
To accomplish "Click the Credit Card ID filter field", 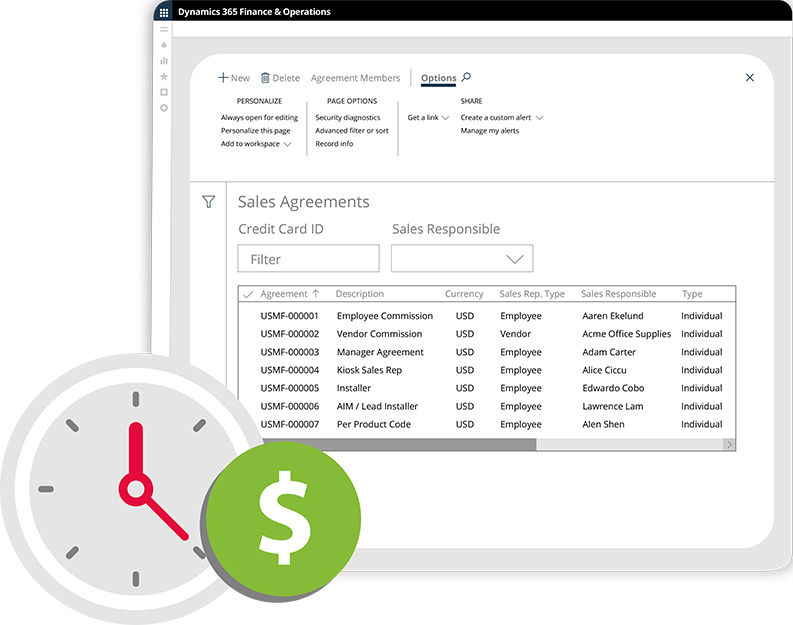I will click(309, 258).
